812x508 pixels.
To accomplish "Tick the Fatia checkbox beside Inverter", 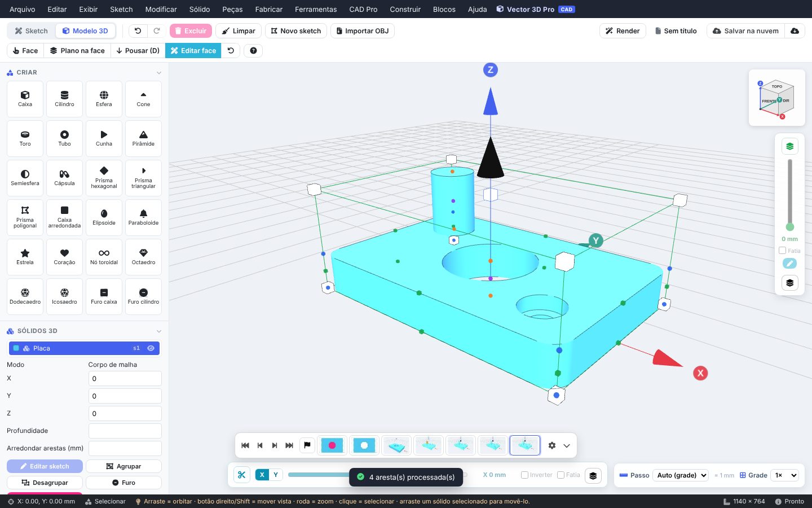I will (x=561, y=475).
